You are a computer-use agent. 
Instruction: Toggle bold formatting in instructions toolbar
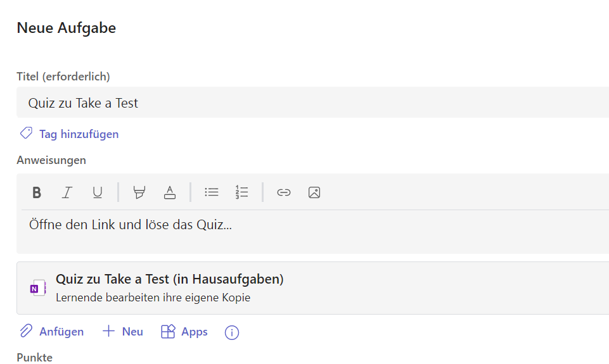37,192
